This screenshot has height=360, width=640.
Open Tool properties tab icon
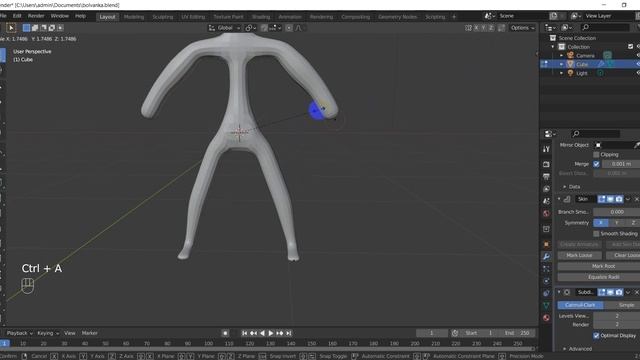(546, 149)
